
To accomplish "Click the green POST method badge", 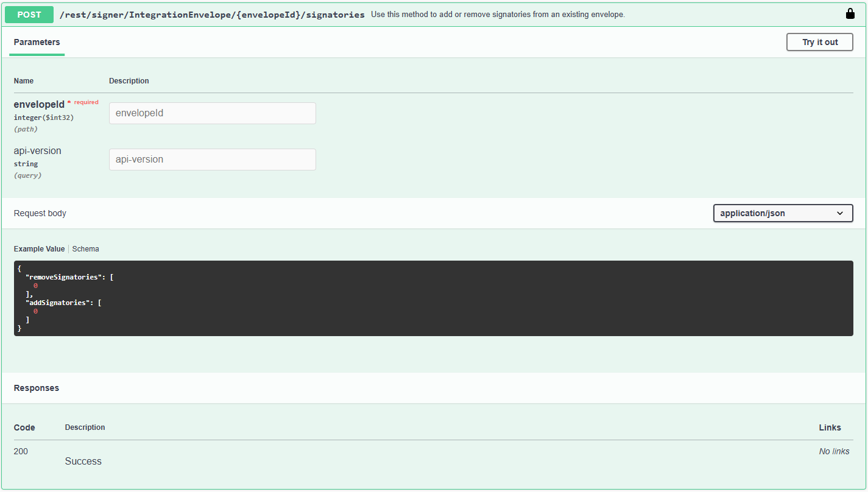I will click(29, 15).
